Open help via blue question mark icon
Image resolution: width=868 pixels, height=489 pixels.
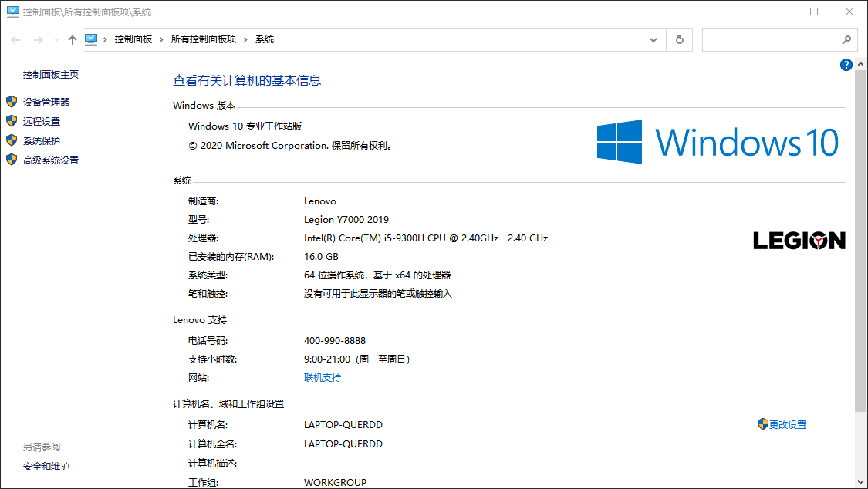coord(846,66)
